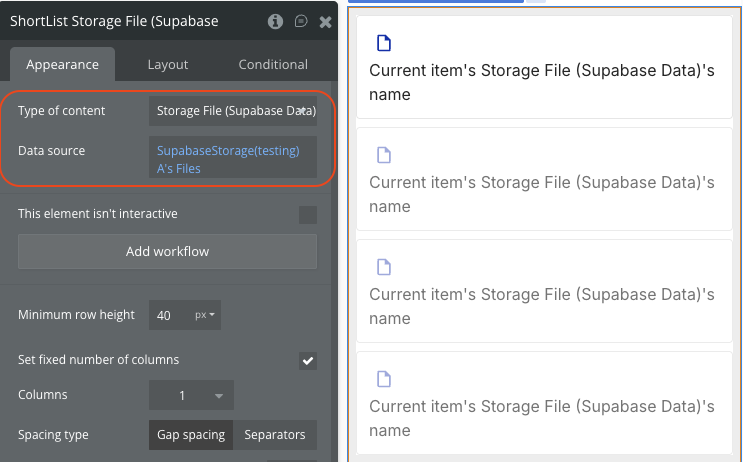Click the Add workflow button
This screenshot has height=462, width=743.
pyautogui.click(x=167, y=252)
